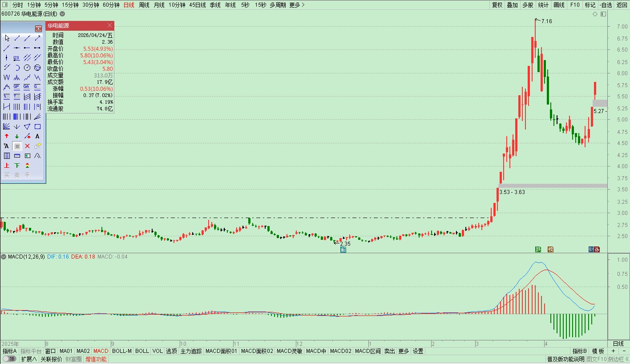630x364 pixels.
Task: Select the circle arc drawing tool
Action: (17, 68)
